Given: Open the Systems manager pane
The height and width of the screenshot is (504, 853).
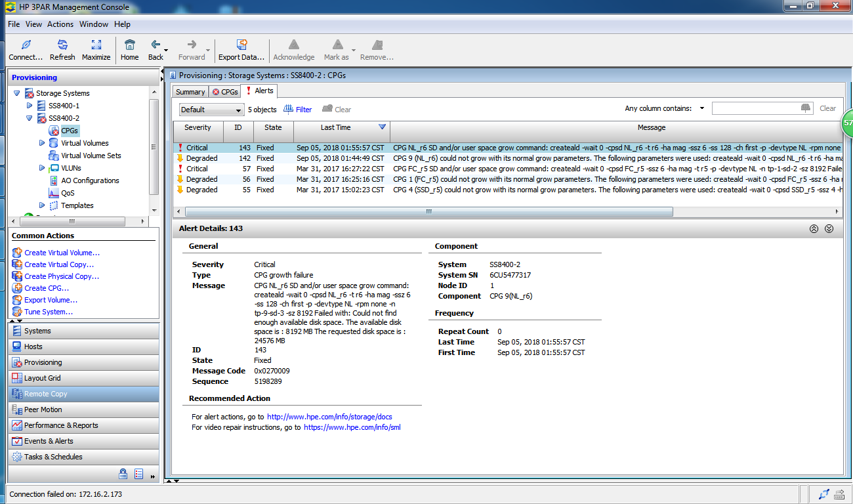Looking at the screenshot, I should pos(83,331).
